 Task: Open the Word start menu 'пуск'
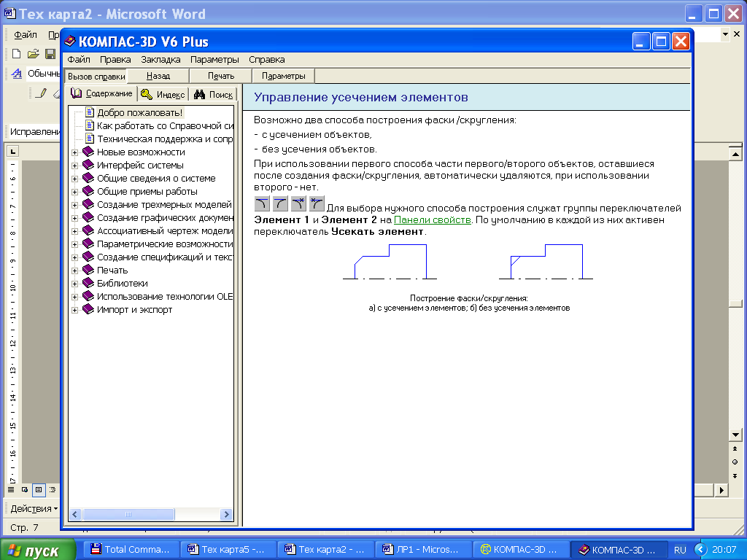point(38,550)
